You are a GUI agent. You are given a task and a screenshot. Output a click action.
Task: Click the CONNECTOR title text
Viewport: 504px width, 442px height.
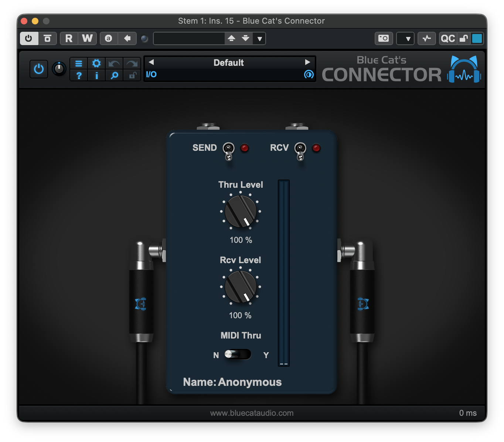tap(382, 75)
